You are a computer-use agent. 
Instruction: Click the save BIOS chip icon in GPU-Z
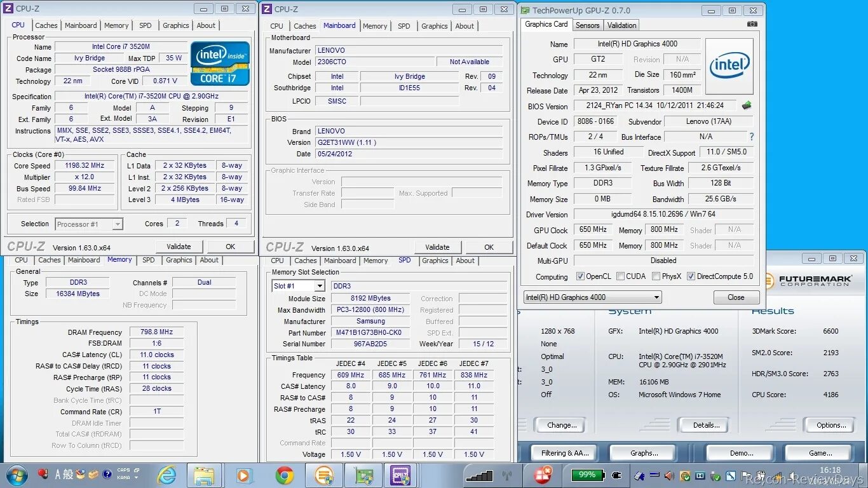747,105
